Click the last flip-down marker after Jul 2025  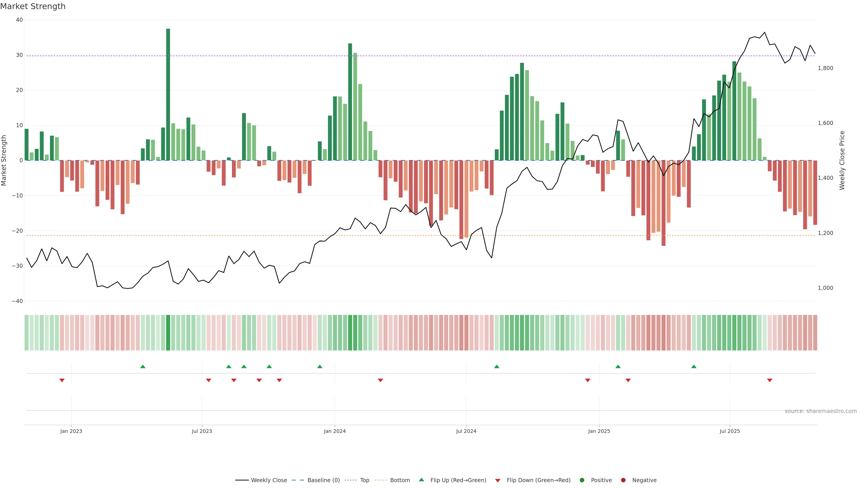point(770,380)
